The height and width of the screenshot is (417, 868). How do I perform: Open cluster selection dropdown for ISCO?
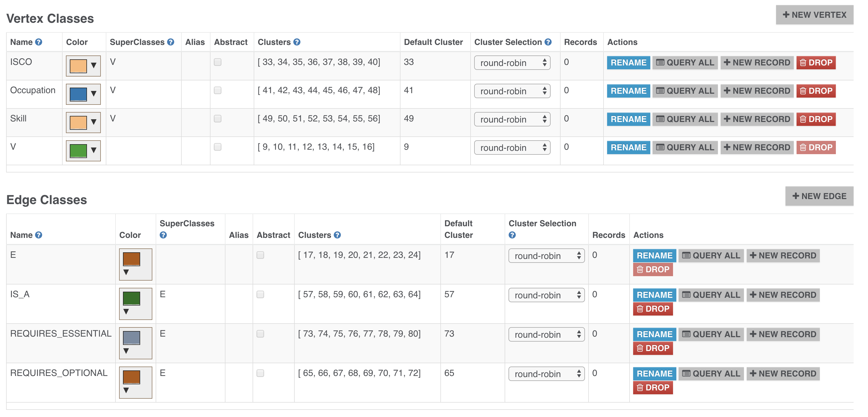click(x=512, y=63)
